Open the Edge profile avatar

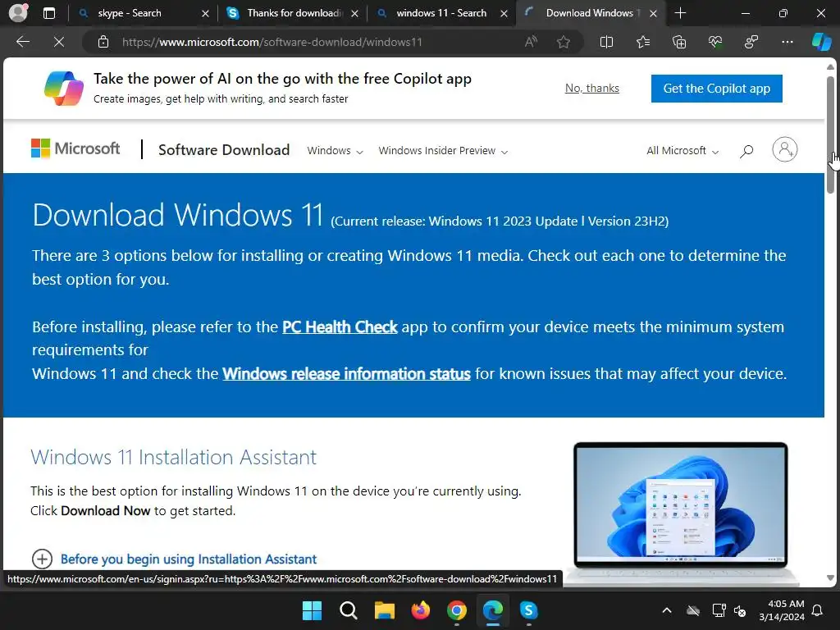tap(18, 13)
